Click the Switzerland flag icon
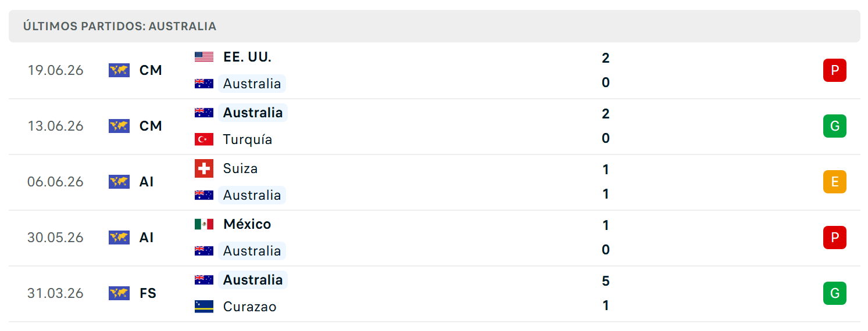The image size is (868, 331). coord(204,168)
